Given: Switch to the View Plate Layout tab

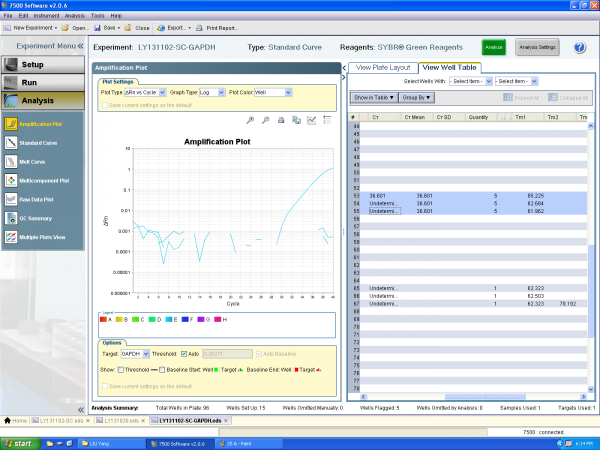Looking at the screenshot, I should tap(384, 67).
